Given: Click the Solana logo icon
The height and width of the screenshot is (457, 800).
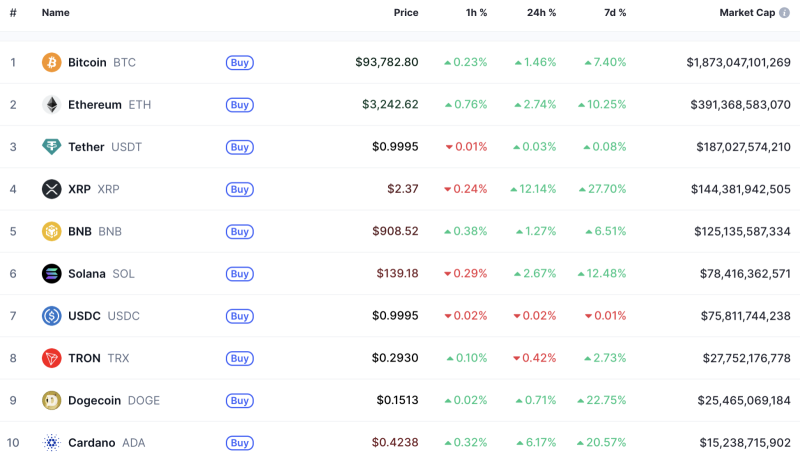Looking at the screenshot, I should pos(52,274).
